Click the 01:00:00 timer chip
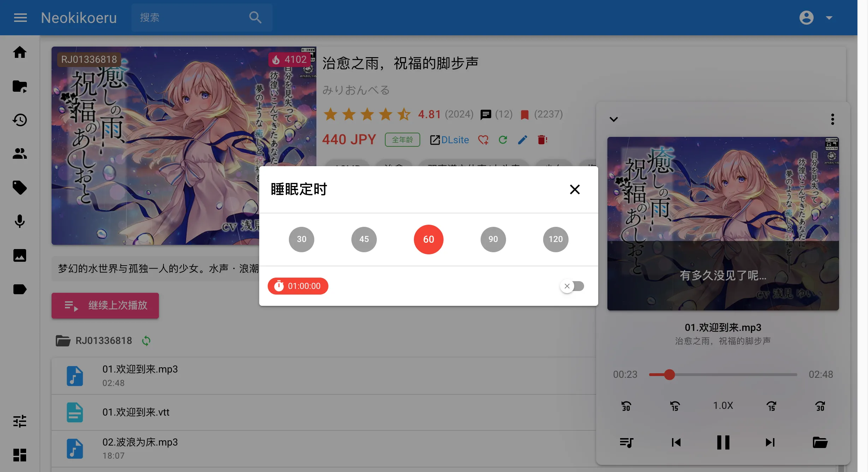 click(298, 286)
